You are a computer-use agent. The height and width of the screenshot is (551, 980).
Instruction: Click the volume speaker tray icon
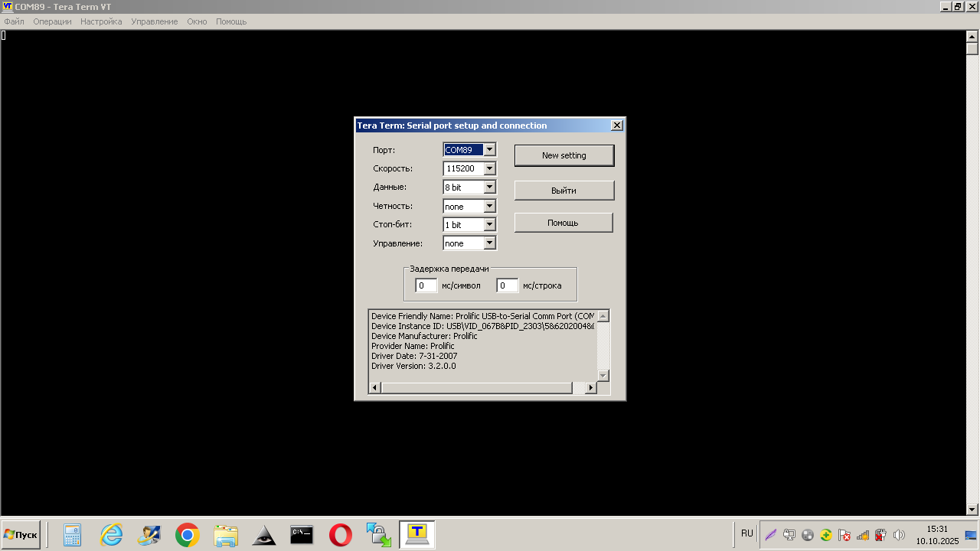(x=899, y=535)
